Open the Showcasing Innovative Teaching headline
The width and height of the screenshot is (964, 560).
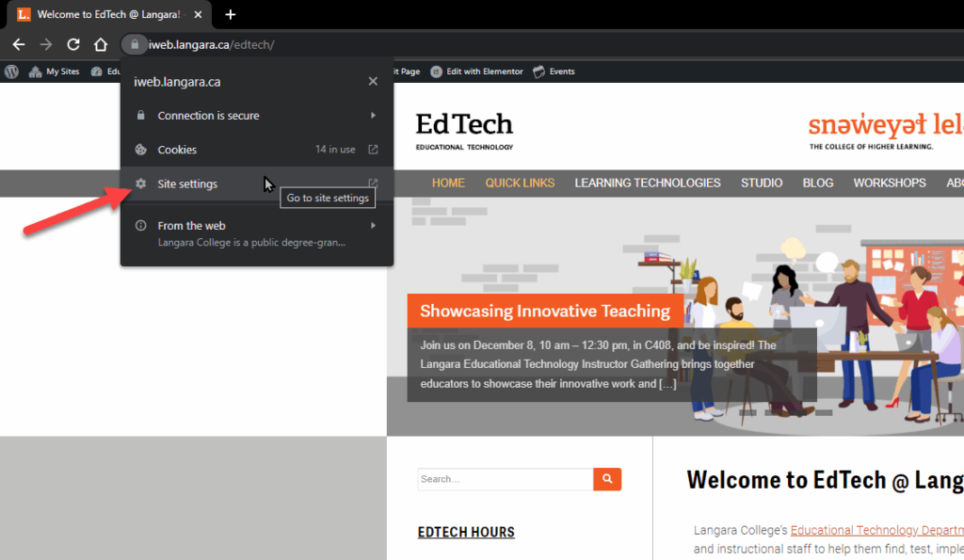tap(545, 312)
